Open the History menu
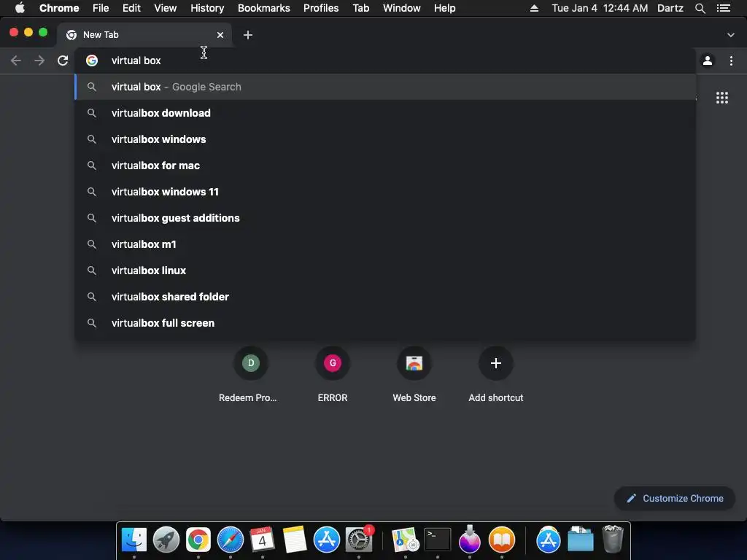The height and width of the screenshot is (560, 747). coord(206,8)
